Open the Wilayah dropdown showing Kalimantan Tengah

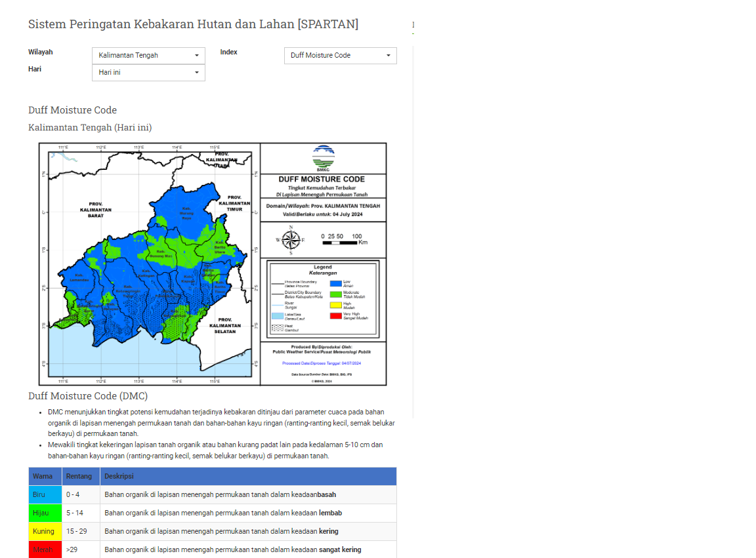point(148,56)
